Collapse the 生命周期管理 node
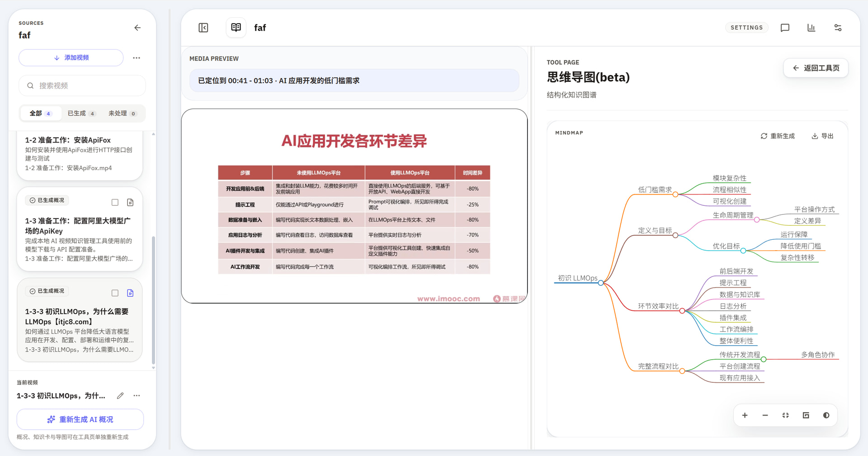Image resolution: width=868 pixels, height=456 pixels. [x=757, y=220]
